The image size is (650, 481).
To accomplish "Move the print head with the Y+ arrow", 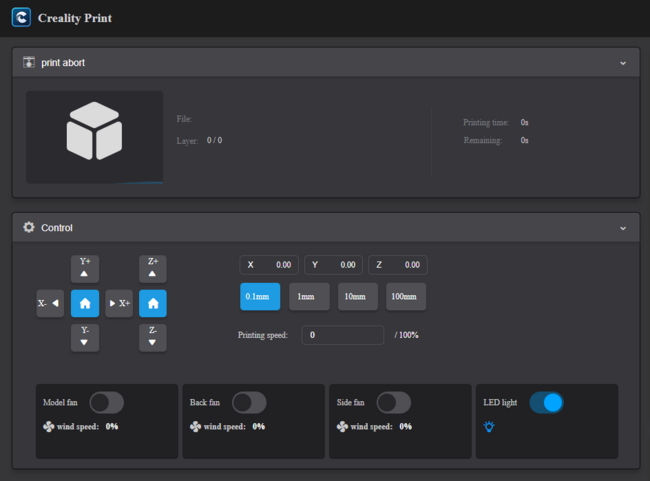I will [x=85, y=268].
